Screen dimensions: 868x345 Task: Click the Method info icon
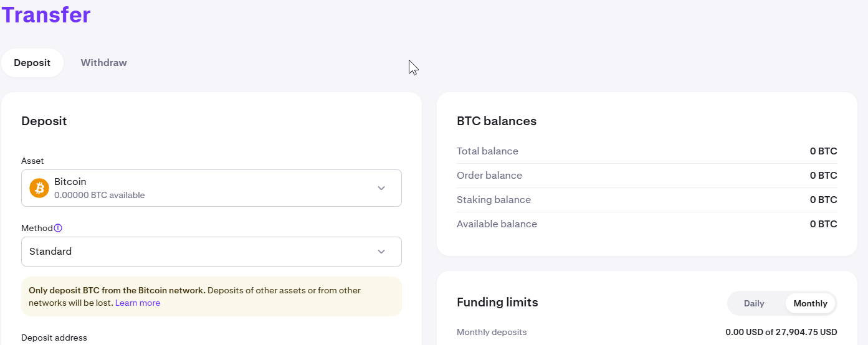click(58, 228)
